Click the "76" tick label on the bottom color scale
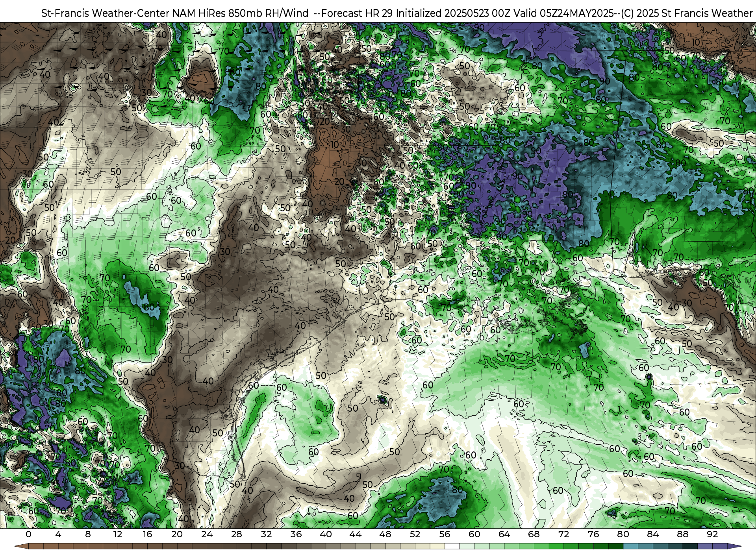Viewport: 756px width, 551px height. point(593,534)
